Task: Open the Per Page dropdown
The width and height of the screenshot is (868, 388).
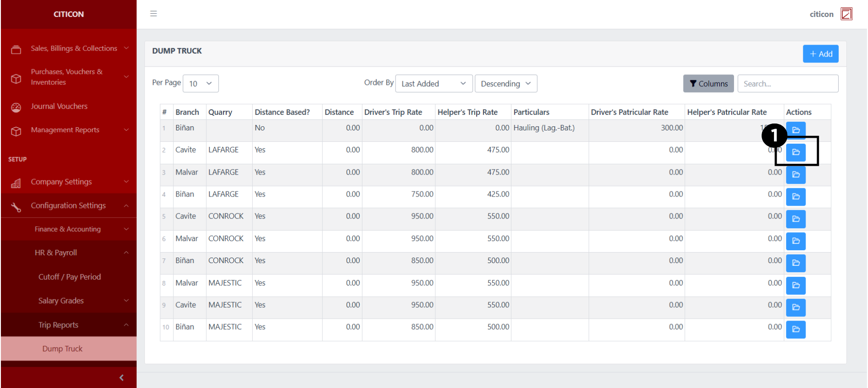Action: tap(200, 84)
